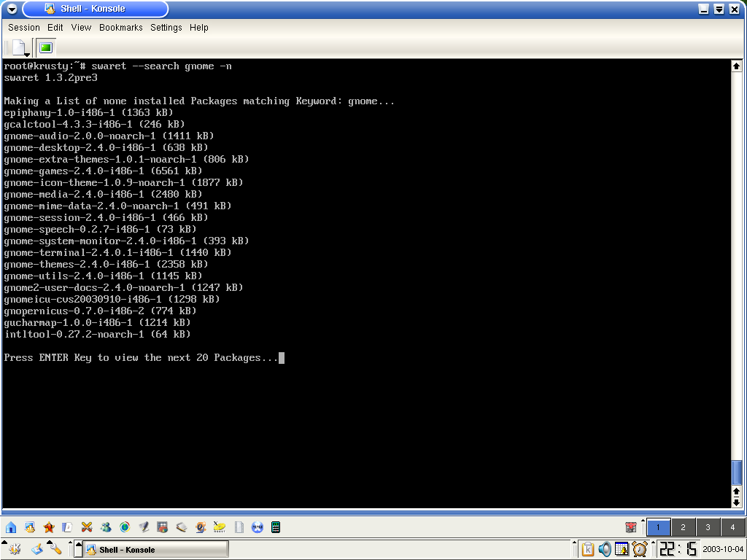
Task: Open the calendar organizer tray icon
Action: point(622,550)
